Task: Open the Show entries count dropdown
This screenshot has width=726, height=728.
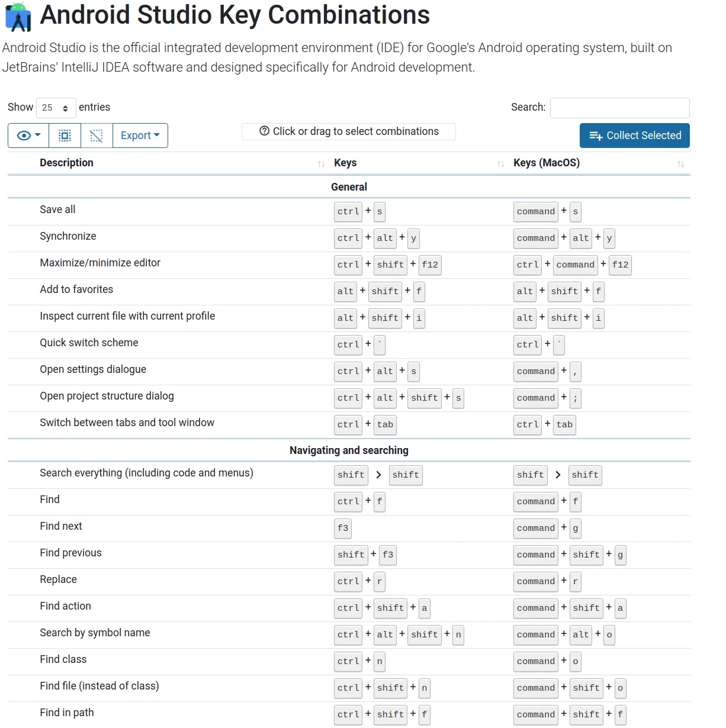Action: (56, 108)
